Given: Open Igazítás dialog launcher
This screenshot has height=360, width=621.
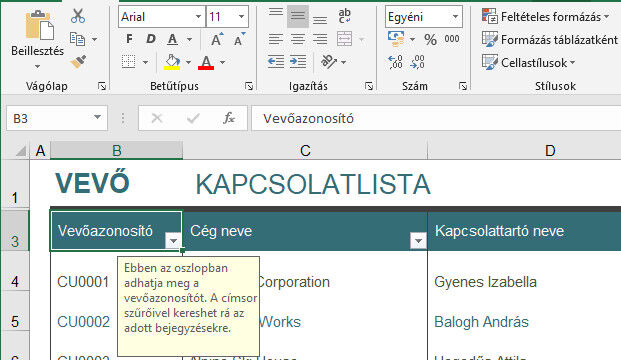Looking at the screenshot, I should click(369, 86).
